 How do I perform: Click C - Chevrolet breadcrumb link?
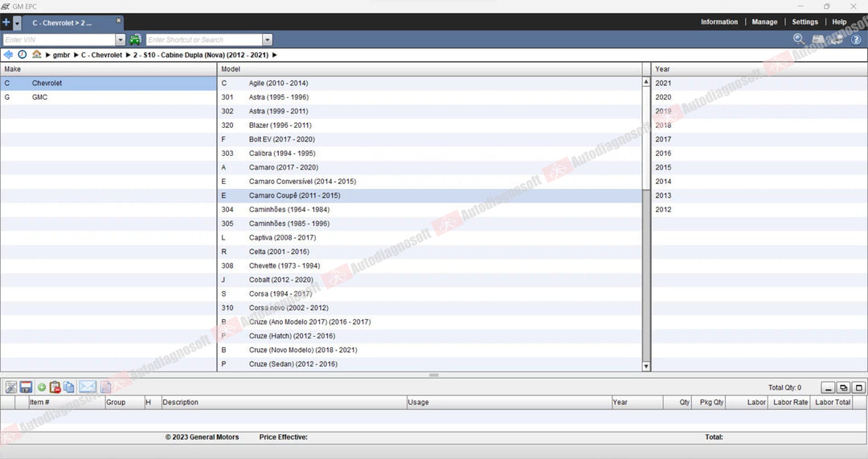coord(102,55)
